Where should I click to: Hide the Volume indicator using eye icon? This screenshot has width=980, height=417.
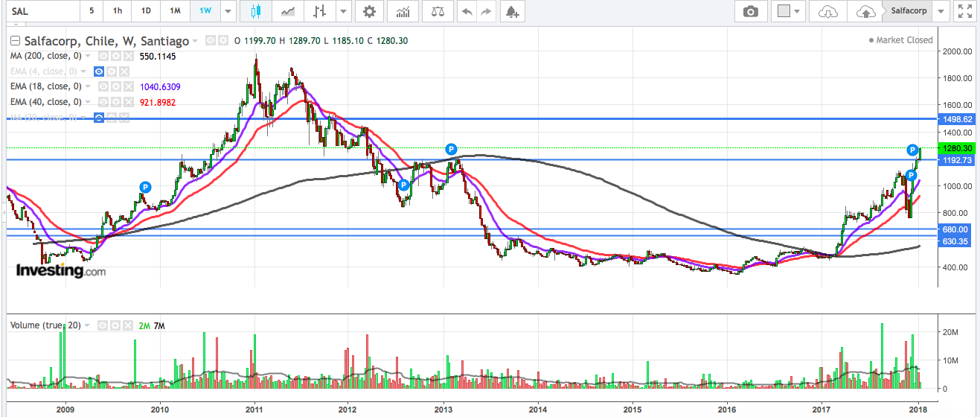103,325
